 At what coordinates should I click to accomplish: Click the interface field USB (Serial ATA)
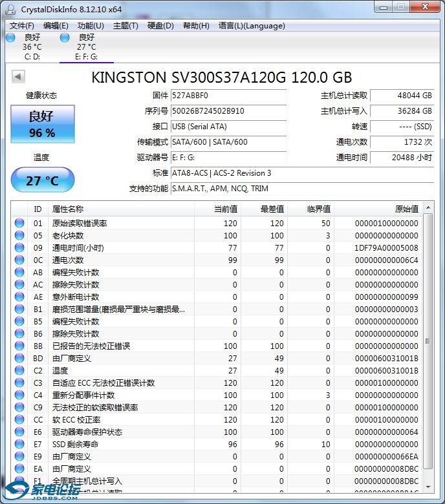(x=228, y=126)
